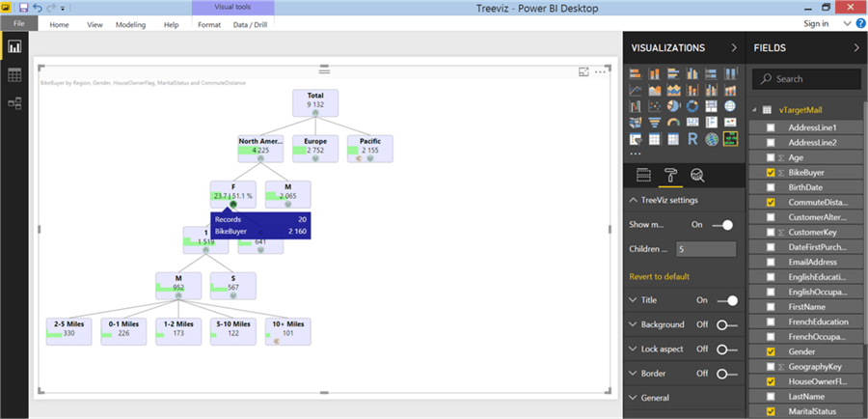The height and width of the screenshot is (419, 868).
Task: Save the report with the floppy icon
Action: coord(24,8)
